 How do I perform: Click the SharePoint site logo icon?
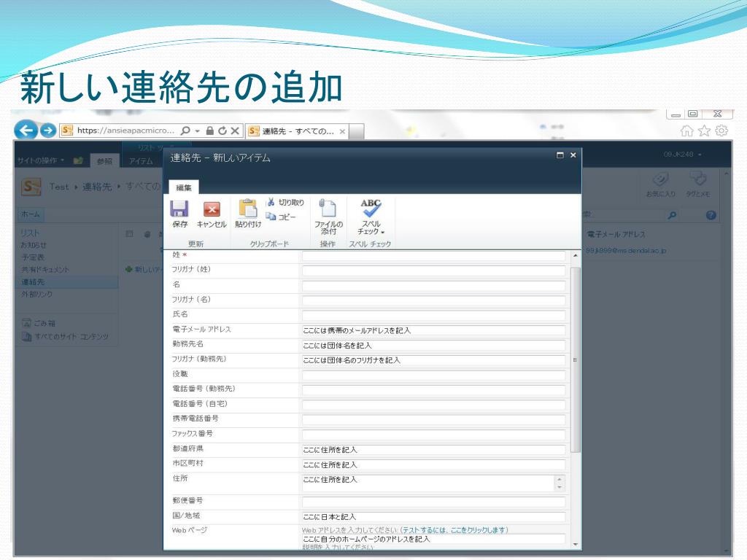coord(31,187)
